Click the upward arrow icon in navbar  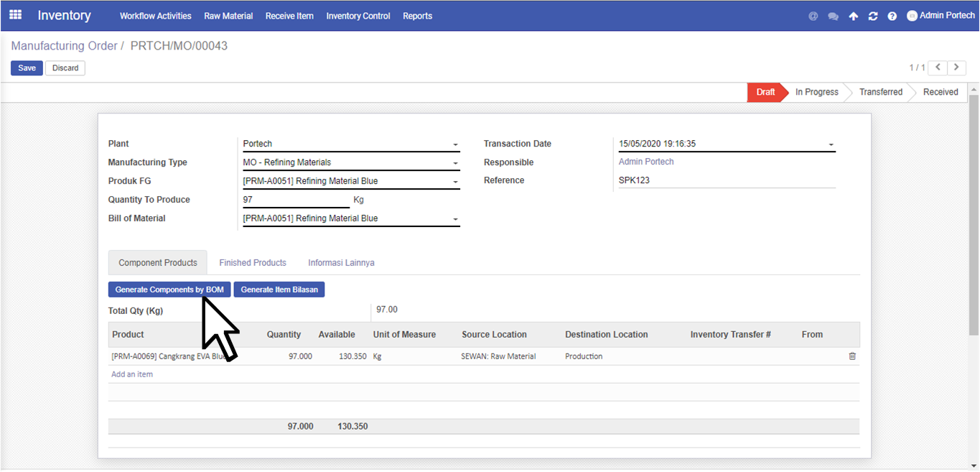point(853,16)
